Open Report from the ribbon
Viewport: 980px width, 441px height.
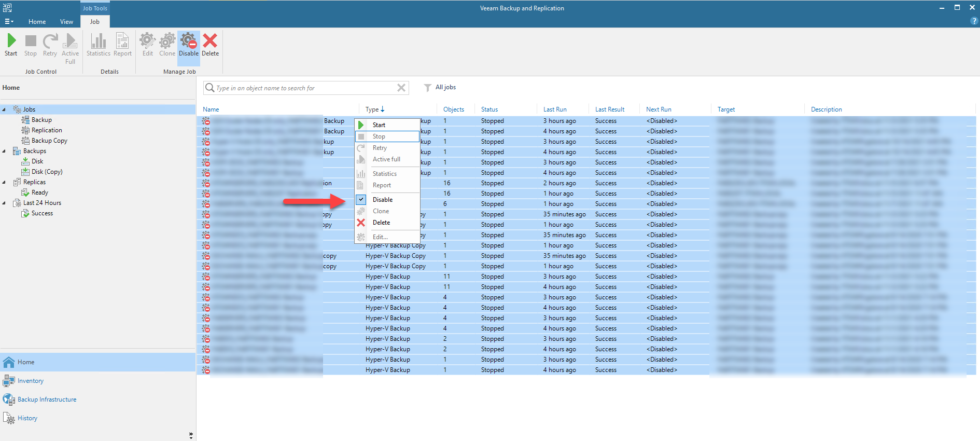(x=122, y=44)
